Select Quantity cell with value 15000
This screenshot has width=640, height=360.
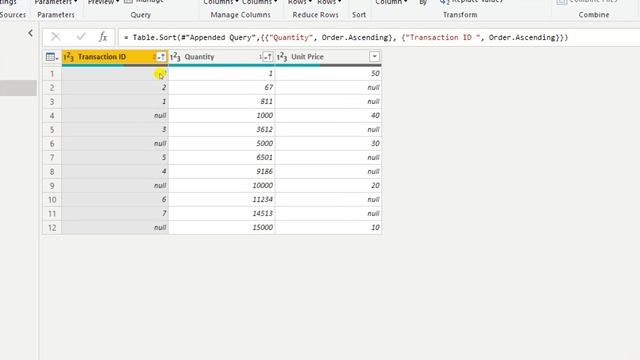222,227
